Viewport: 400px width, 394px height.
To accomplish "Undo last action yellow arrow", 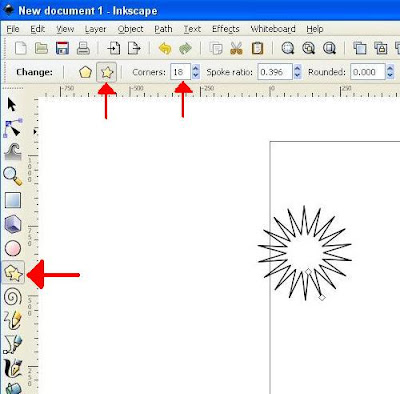I will [x=165, y=48].
